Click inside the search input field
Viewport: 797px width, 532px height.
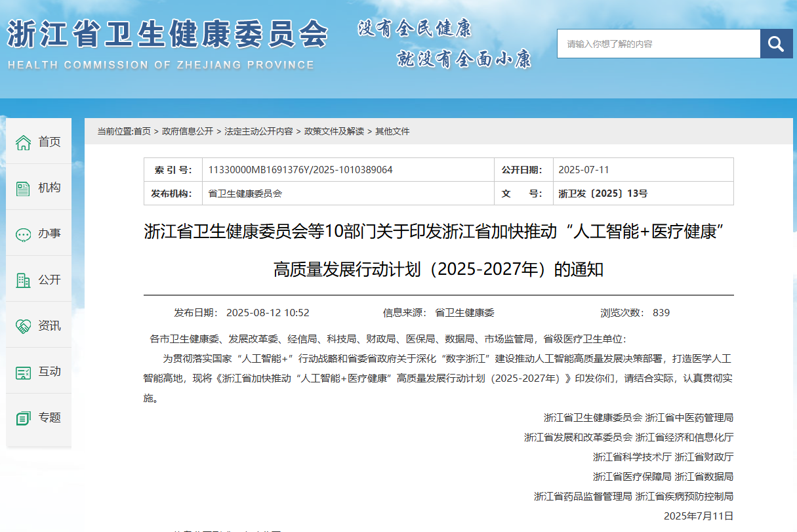coord(656,43)
